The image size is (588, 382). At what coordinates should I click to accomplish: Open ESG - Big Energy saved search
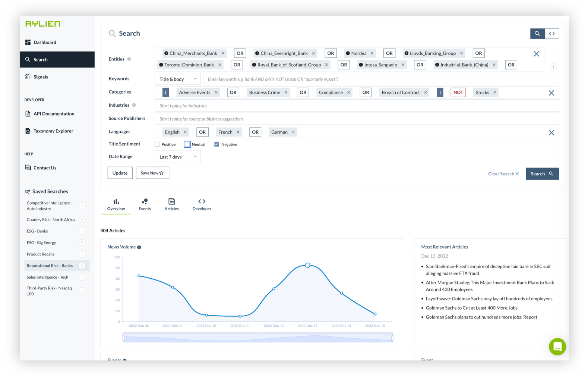pyautogui.click(x=41, y=243)
